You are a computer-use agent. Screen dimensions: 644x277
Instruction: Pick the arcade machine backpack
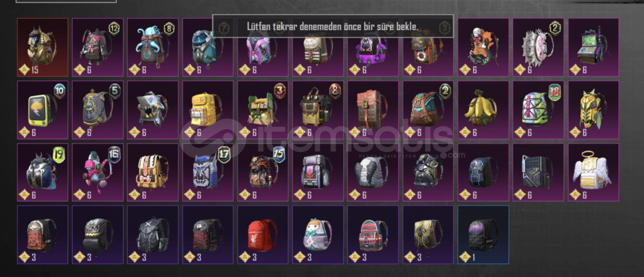pos(593,48)
